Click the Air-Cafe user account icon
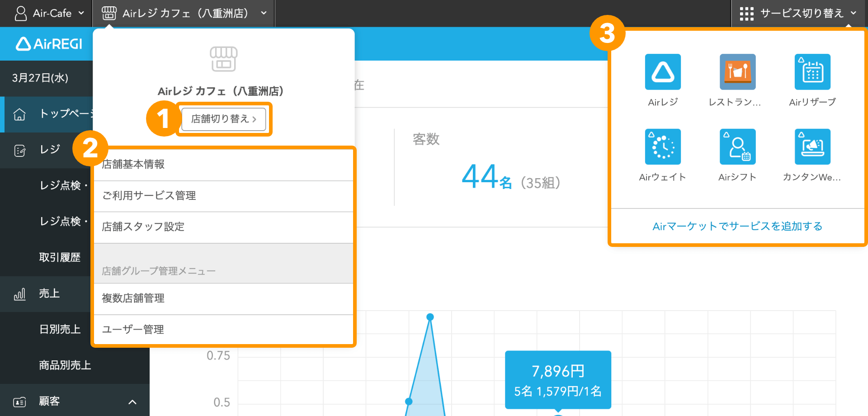 click(21, 13)
